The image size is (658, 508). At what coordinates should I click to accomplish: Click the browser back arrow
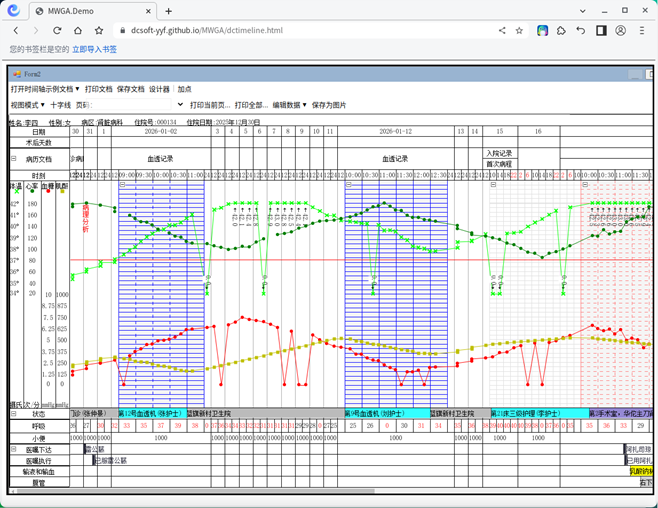(16, 31)
